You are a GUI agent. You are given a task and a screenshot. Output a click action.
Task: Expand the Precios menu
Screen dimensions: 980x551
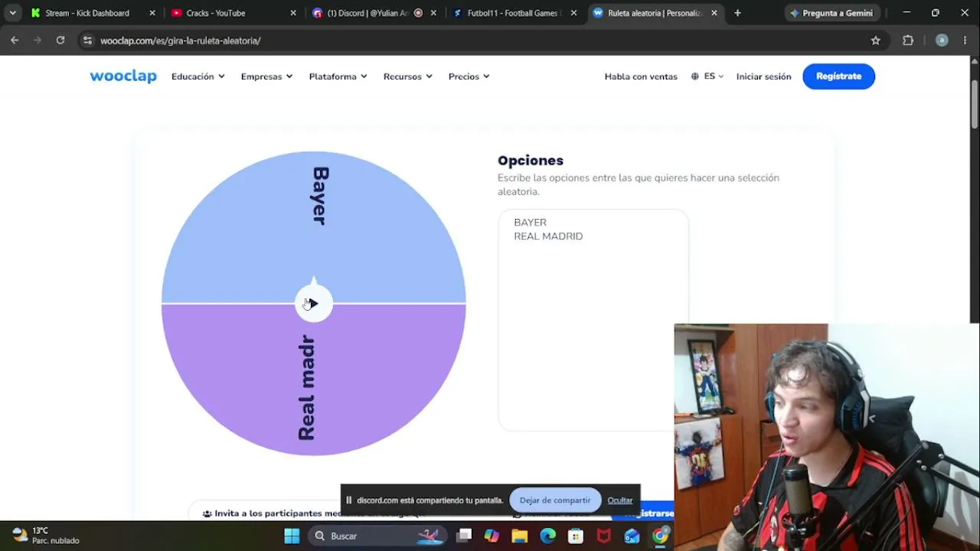pyautogui.click(x=469, y=77)
